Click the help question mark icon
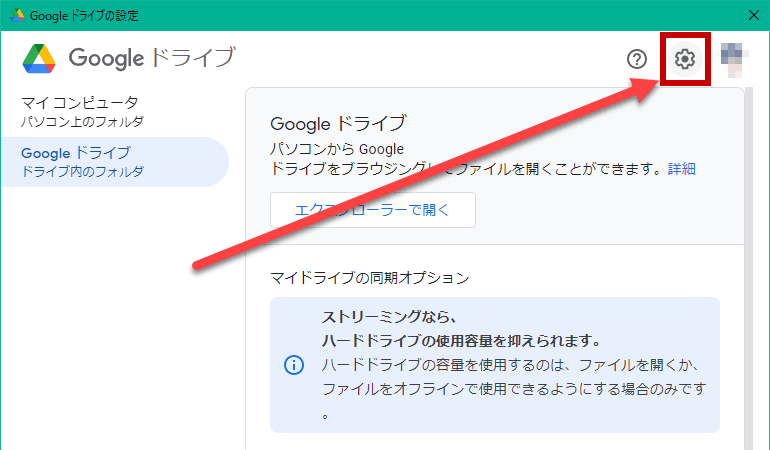 637,59
